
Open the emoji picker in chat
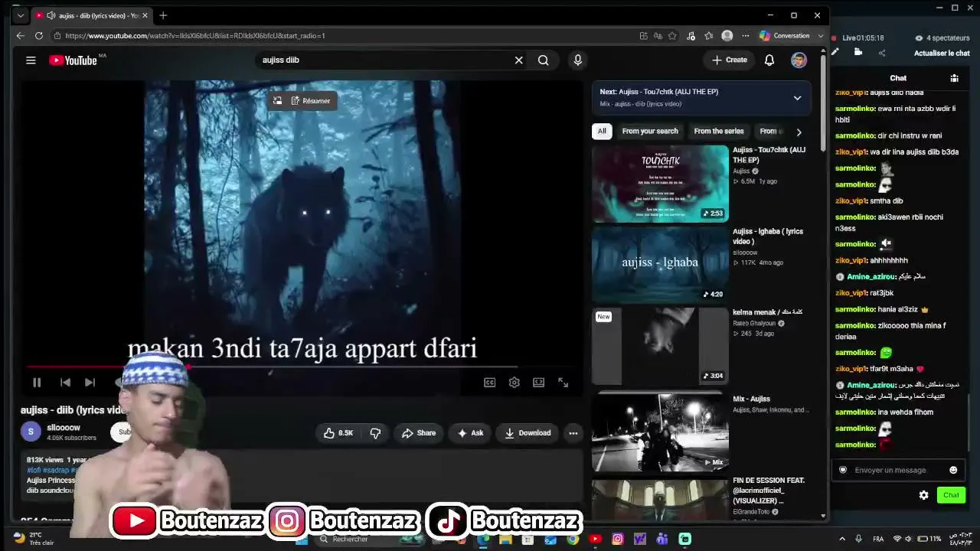point(953,470)
